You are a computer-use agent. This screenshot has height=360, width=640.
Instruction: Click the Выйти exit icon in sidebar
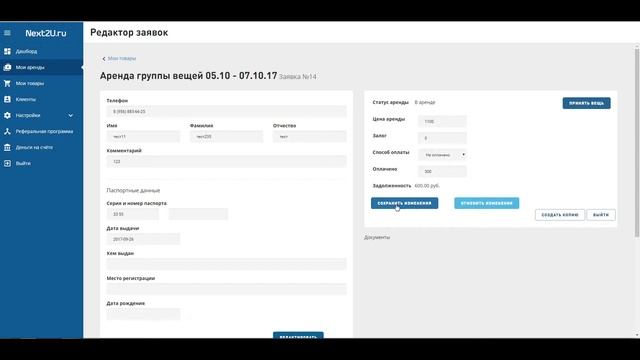coord(7,163)
